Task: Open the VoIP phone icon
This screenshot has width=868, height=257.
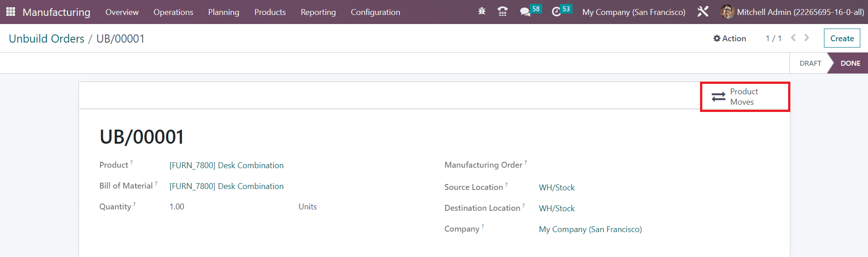Action: coord(503,12)
